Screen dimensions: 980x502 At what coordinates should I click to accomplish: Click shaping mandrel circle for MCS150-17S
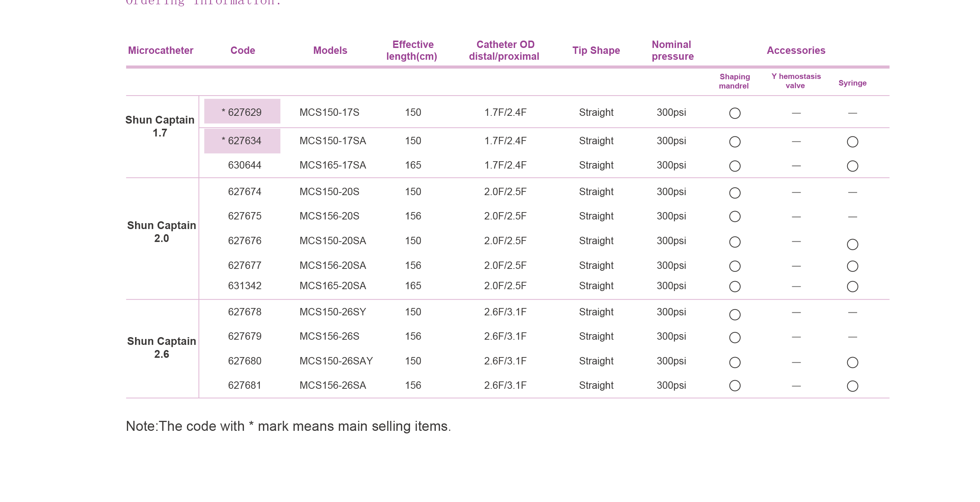pos(735,113)
